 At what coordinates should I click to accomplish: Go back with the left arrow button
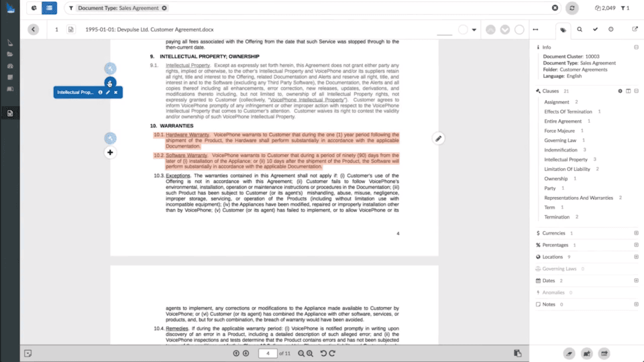click(34, 29)
